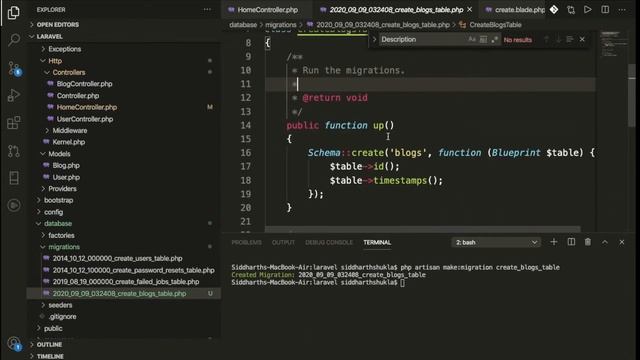This screenshot has height=360, width=640.
Task: Switch to the DEBUG CONSOLE tab
Action: (329, 242)
